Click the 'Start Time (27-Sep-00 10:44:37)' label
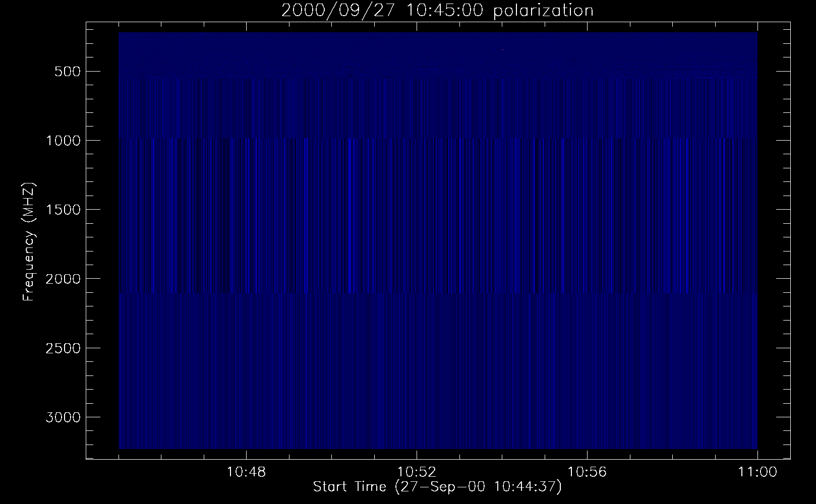 tap(437, 487)
